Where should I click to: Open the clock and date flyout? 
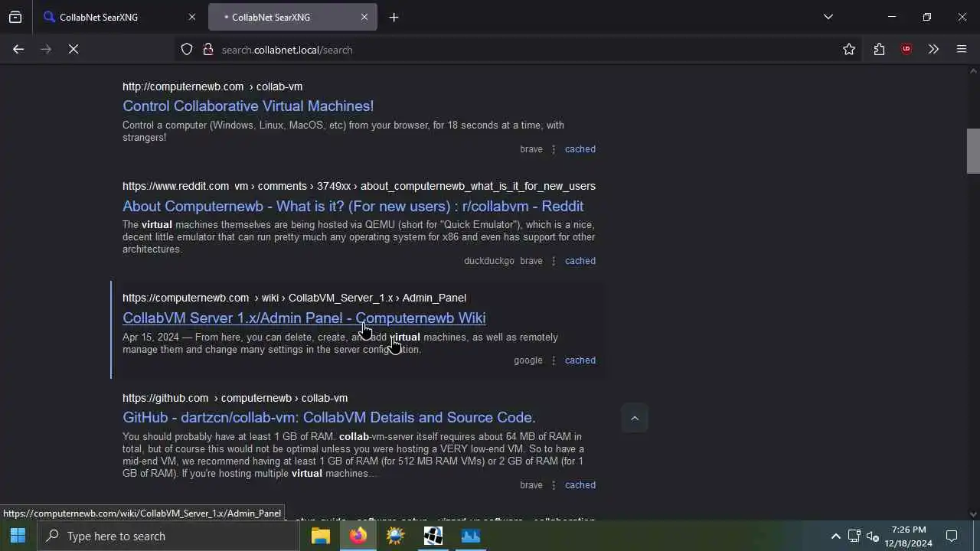point(909,536)
